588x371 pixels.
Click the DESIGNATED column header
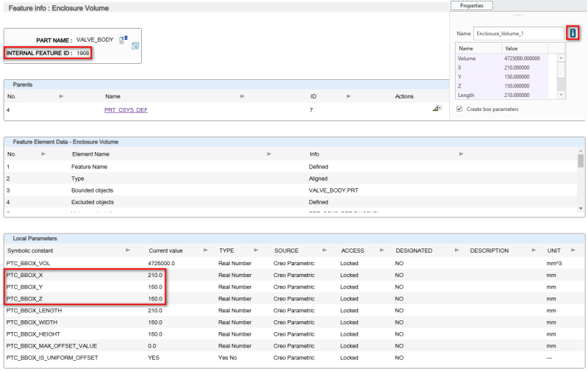pos(414,251)
